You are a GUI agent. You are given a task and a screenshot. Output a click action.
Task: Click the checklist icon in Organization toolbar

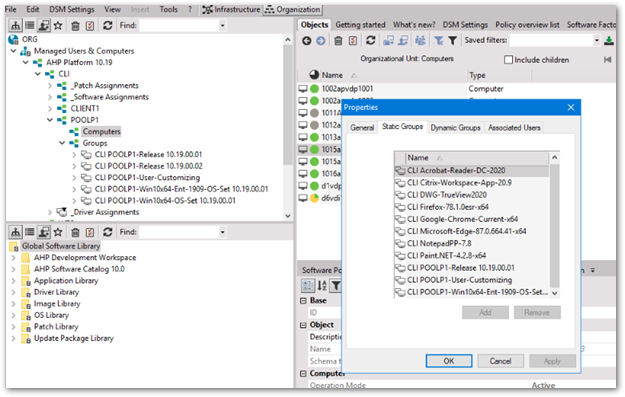90,26
